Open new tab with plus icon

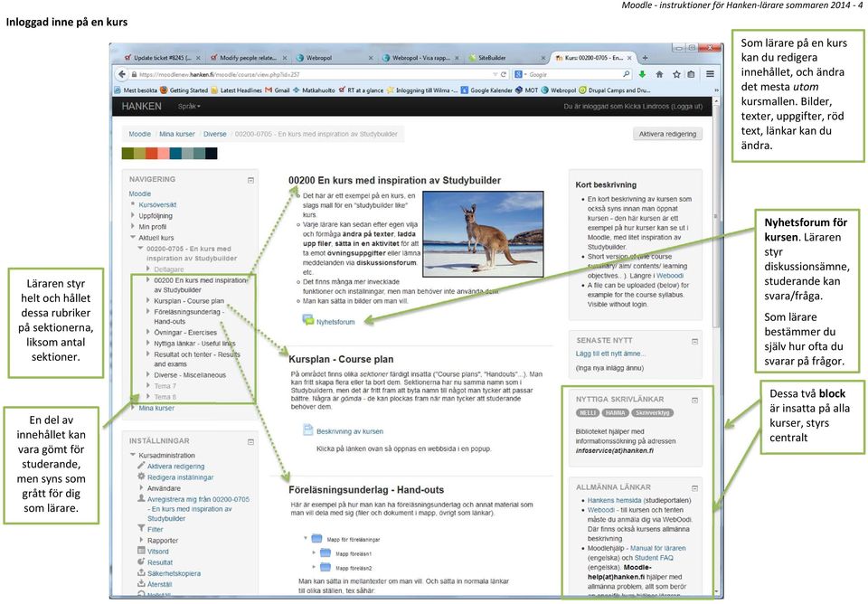click(x=645, y=58)
